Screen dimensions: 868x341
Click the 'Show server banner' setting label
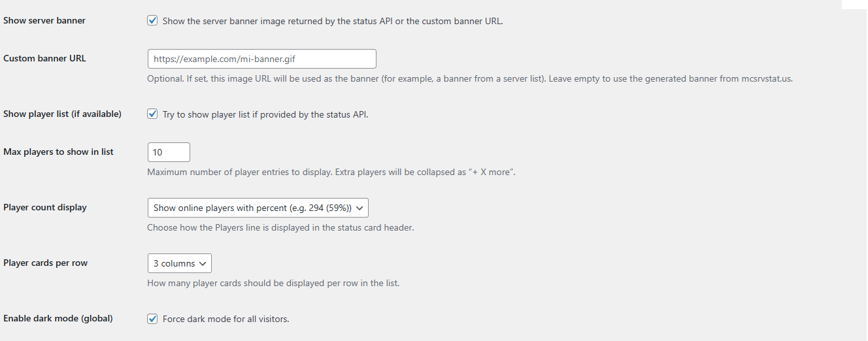tap(44, 20)
